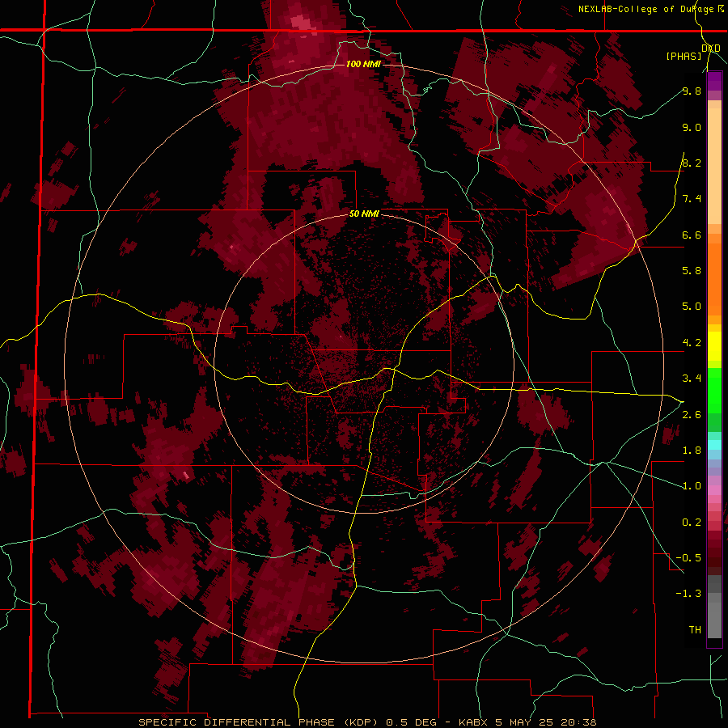Select the 8.2 value on the scale
Image resolution: width=728 pixels, height=728 pixels.
coord(692,163)
